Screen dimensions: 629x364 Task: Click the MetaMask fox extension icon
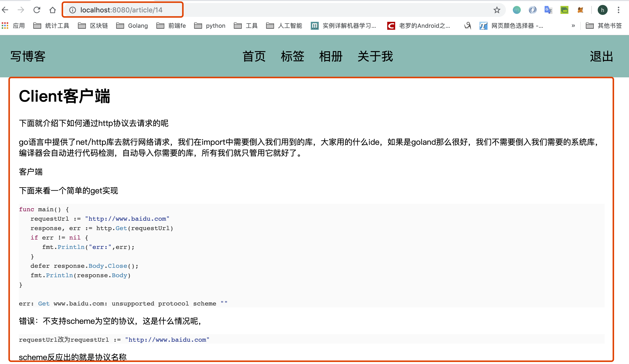click(580, 10)
